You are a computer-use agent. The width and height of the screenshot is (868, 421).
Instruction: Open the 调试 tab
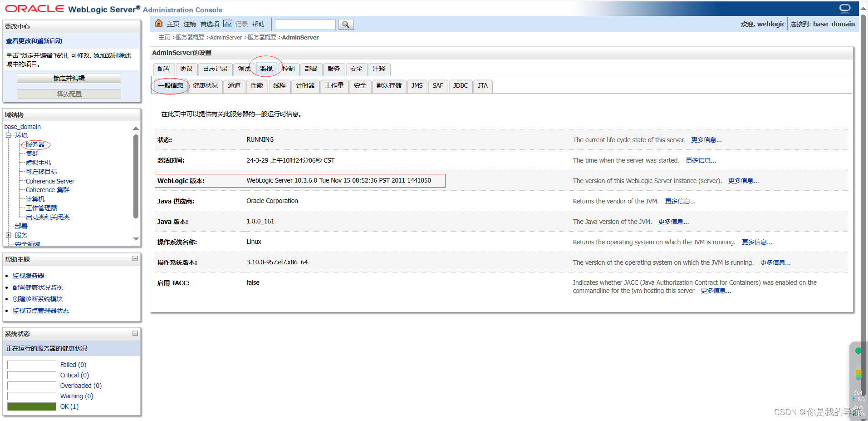(x=244, y=69)
